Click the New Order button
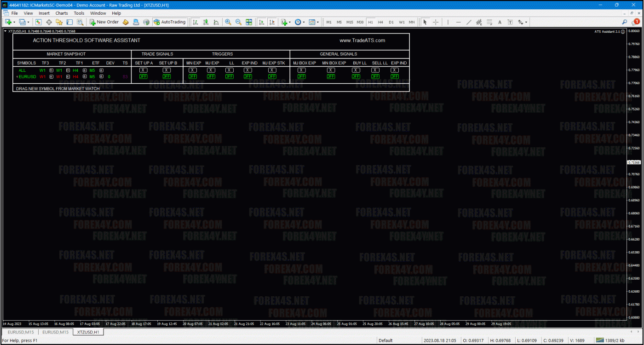Viewport: 644px width, 345px height. [104, 22]
